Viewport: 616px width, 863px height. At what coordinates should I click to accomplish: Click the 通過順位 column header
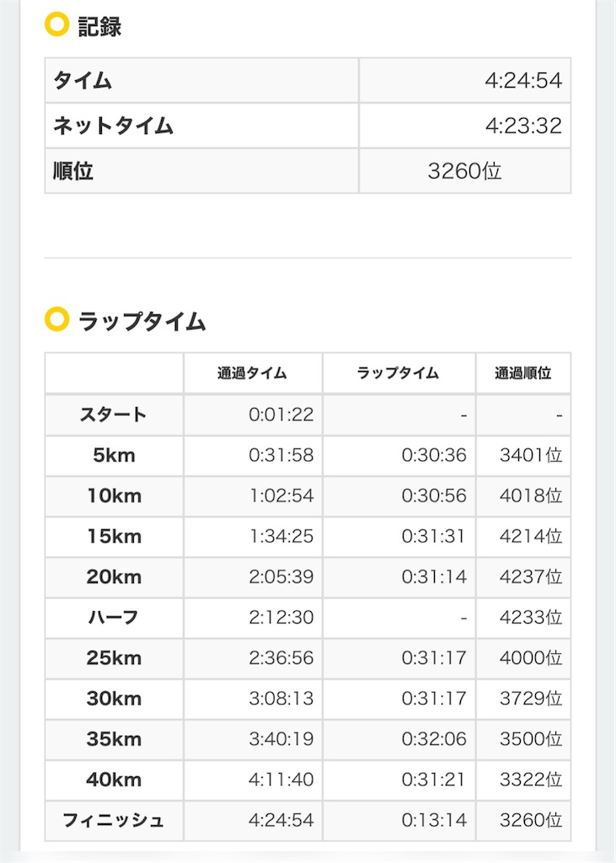coord(523,373)
